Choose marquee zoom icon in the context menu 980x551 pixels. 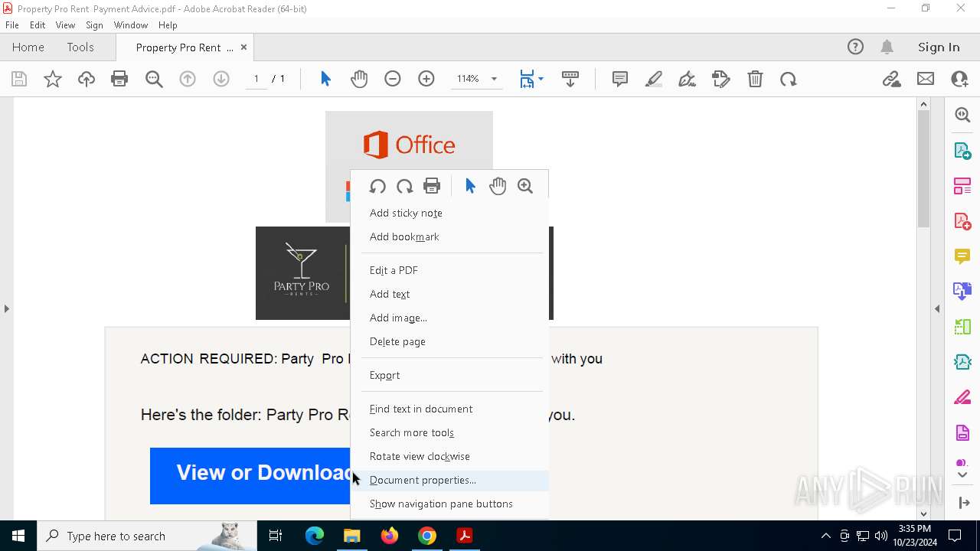tap(525, 186)
